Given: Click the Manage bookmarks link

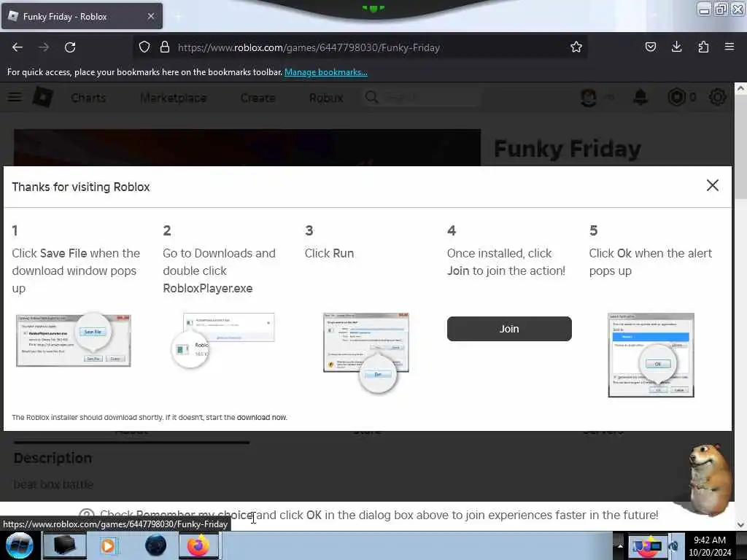Looking at the screenshot, I should coord(326,72).
